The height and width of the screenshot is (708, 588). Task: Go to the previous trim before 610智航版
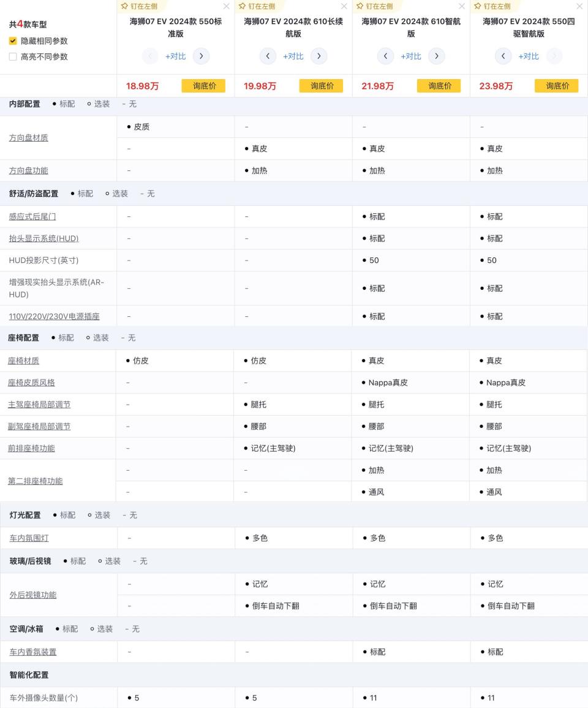point(385,56)
